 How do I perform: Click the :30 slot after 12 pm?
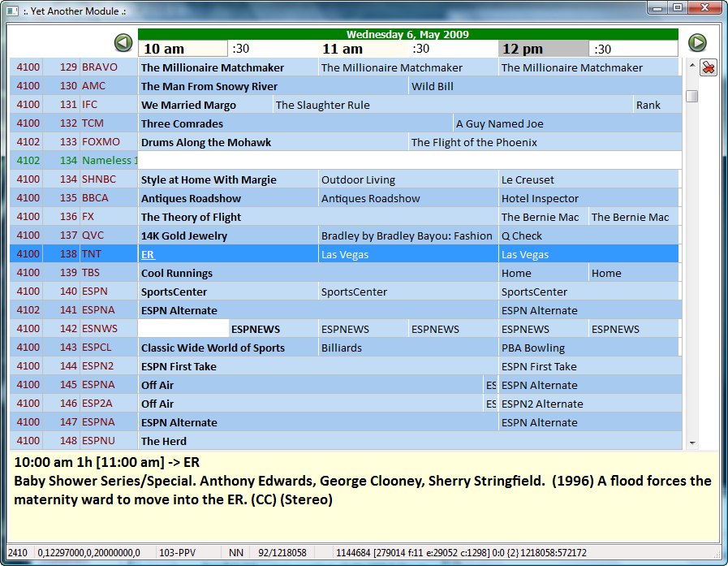pyautogui.click(x=633, y=49)
